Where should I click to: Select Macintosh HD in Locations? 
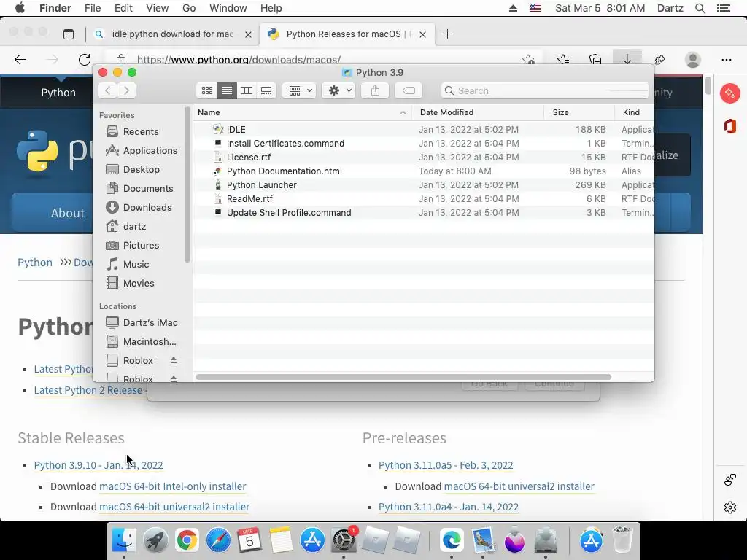click(142, 341)
